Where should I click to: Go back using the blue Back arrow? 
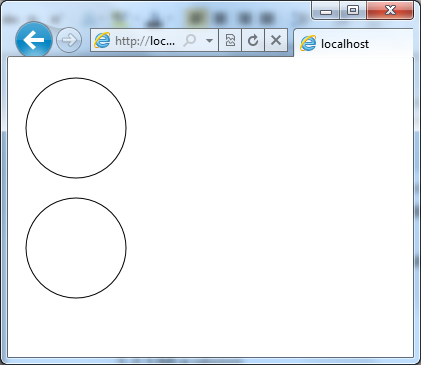pos(34,40)
